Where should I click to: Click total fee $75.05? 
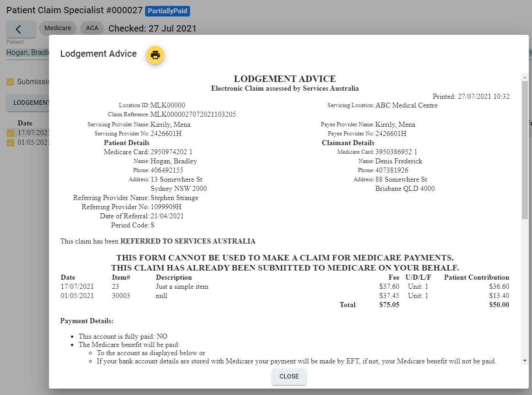[x=389, y=305]
